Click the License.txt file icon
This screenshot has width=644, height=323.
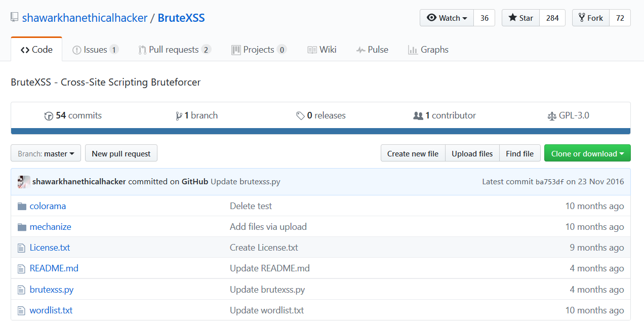click(x=21, y=248)
